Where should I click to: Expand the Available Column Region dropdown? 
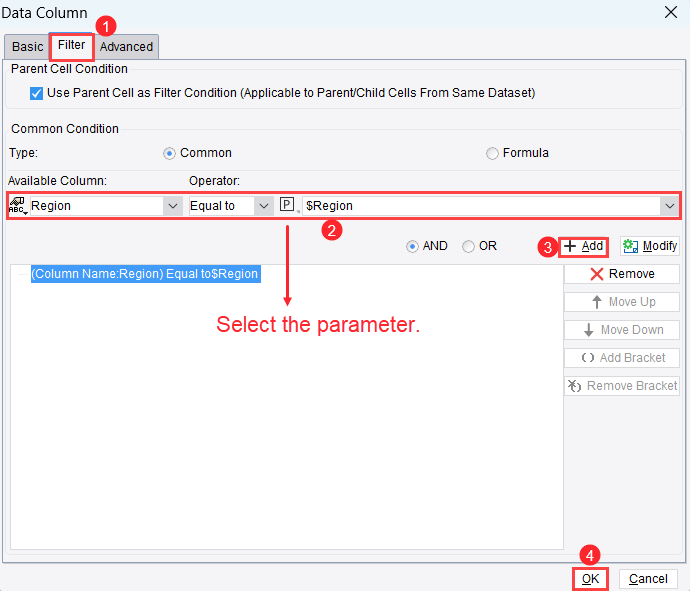[x=172, y=206]
